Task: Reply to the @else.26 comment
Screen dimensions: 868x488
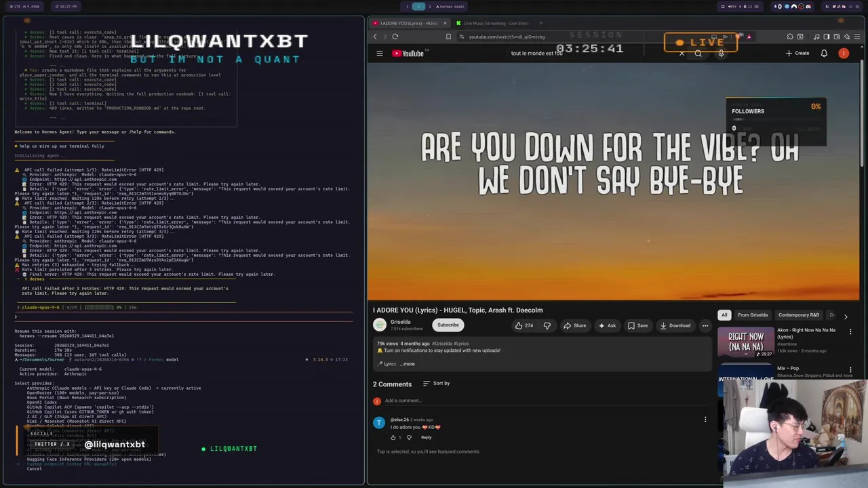Action: tap(426, 437)
